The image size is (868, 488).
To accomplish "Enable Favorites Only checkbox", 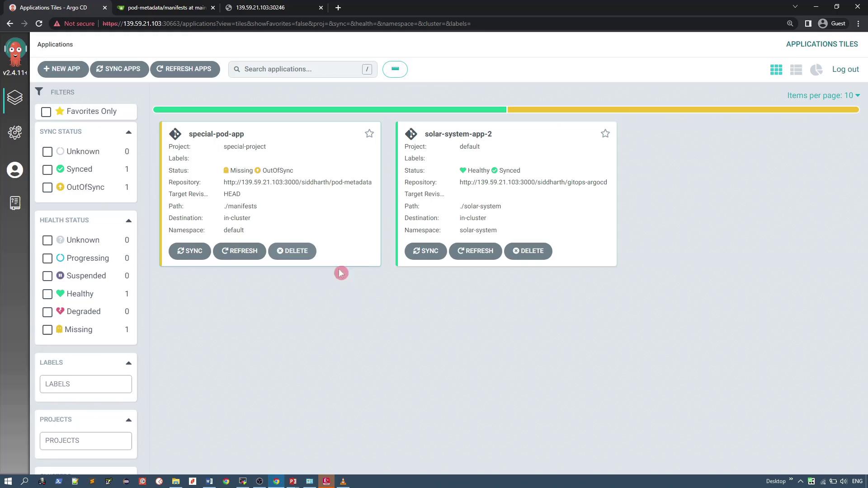I will pos(46,112).
